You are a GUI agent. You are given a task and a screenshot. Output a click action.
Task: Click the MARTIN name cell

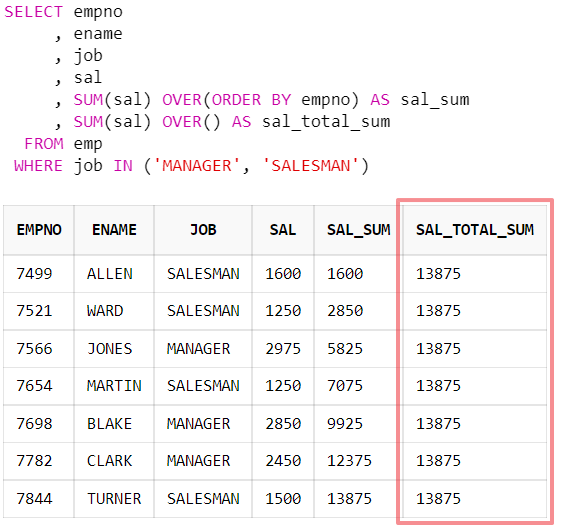114,386
